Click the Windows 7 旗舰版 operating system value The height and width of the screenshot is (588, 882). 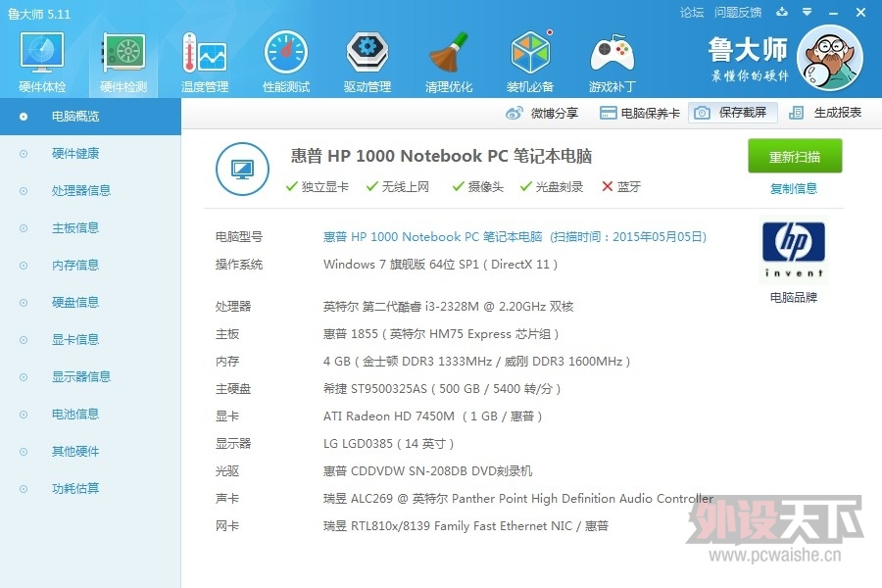[440, 265]
